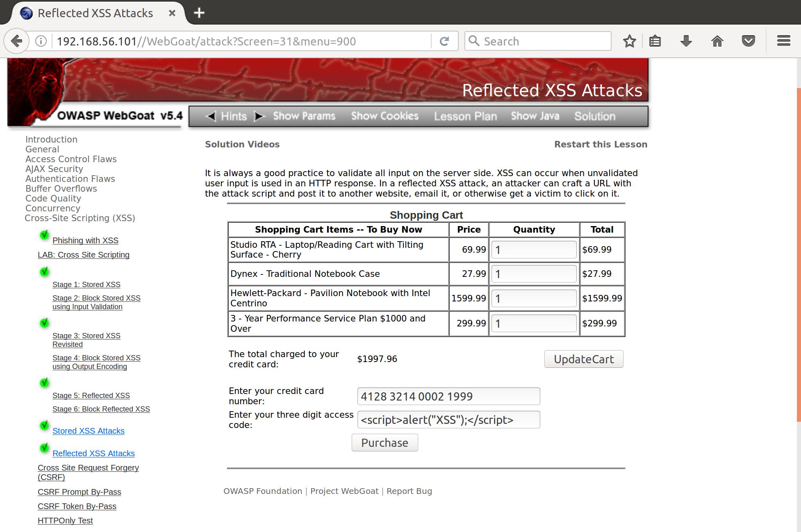Image resolution: width=801 pixels, height=532 pixels.
Task: Select Stage 5 Reflected XSS lesson
Action: (x=91, y=395)
